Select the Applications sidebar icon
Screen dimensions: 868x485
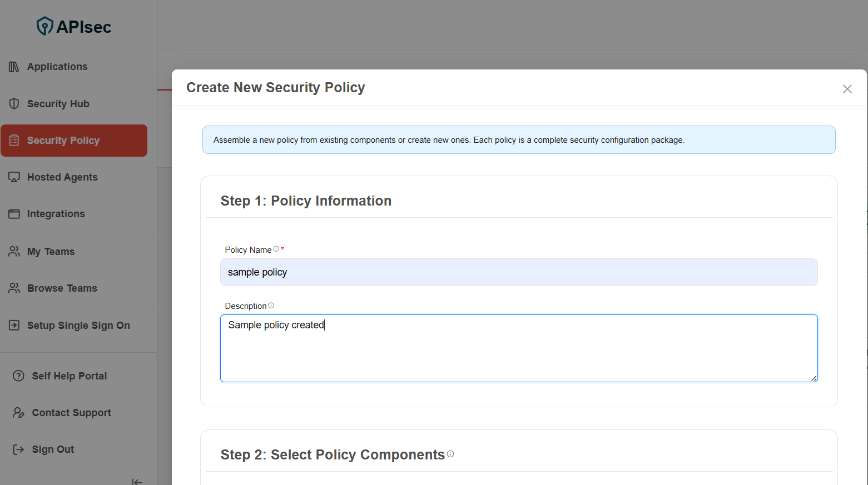[x=14, y=66]
